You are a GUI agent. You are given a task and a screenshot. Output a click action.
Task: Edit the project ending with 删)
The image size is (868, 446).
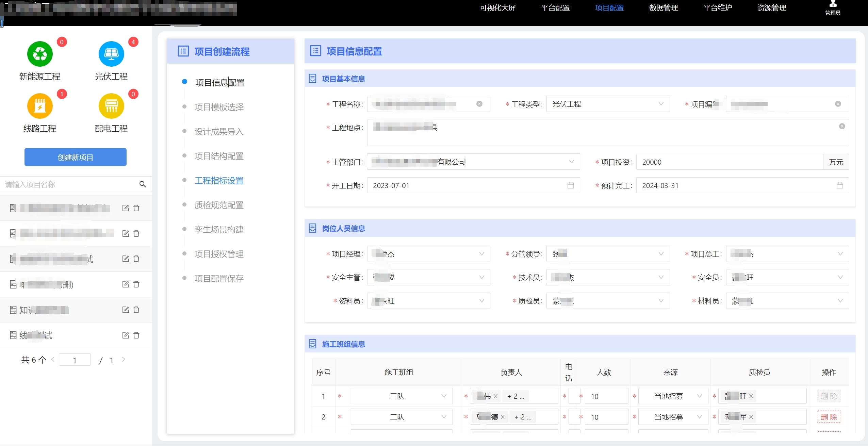126,284
